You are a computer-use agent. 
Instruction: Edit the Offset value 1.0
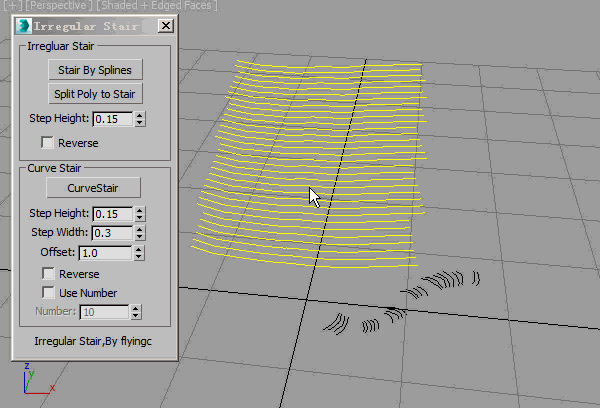106,253
